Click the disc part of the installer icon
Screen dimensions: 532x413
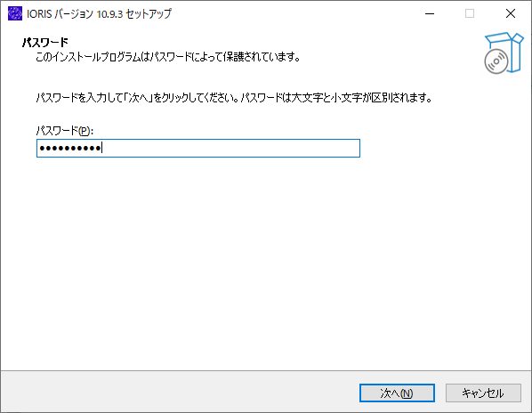496,61
